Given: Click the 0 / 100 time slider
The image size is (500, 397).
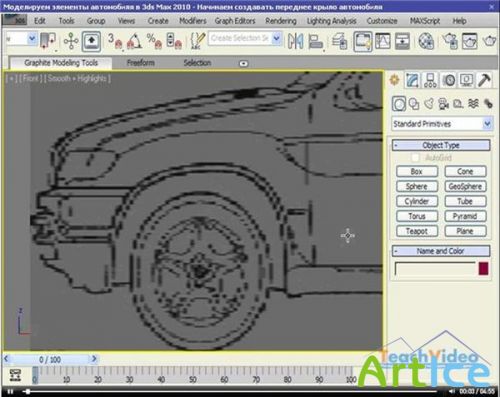Looking at the screenshot, I should click(50, 360).
